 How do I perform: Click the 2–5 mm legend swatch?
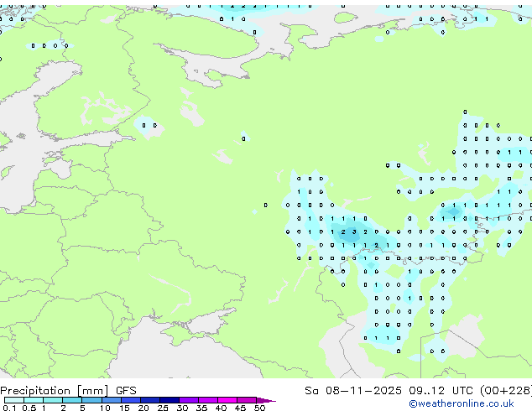tap(72, 400)
